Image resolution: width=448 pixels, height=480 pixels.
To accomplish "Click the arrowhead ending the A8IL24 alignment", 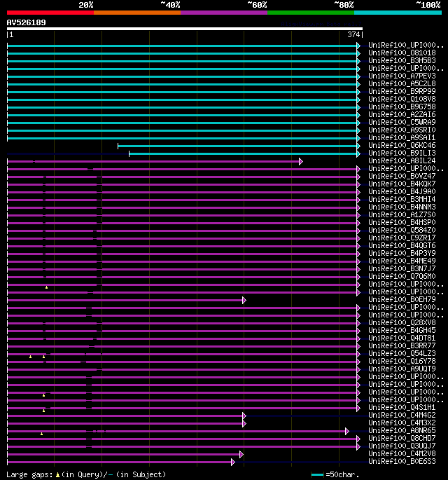I will (301, 161).
